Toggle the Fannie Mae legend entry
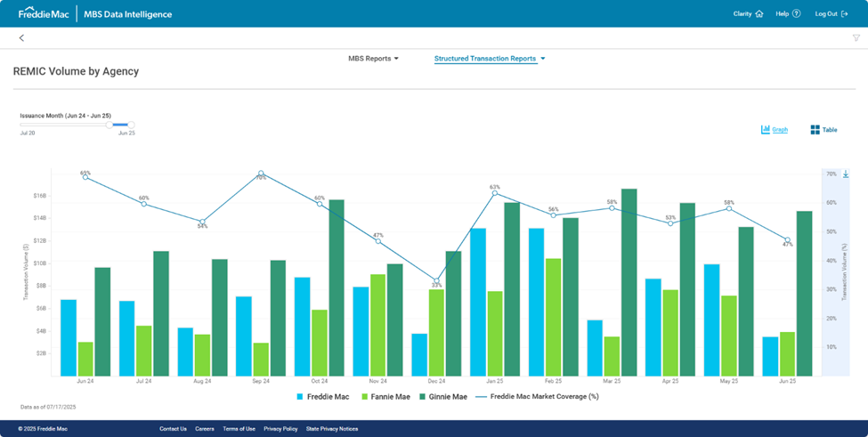Screen dimensions: 868x437 [x=385, y=397]
